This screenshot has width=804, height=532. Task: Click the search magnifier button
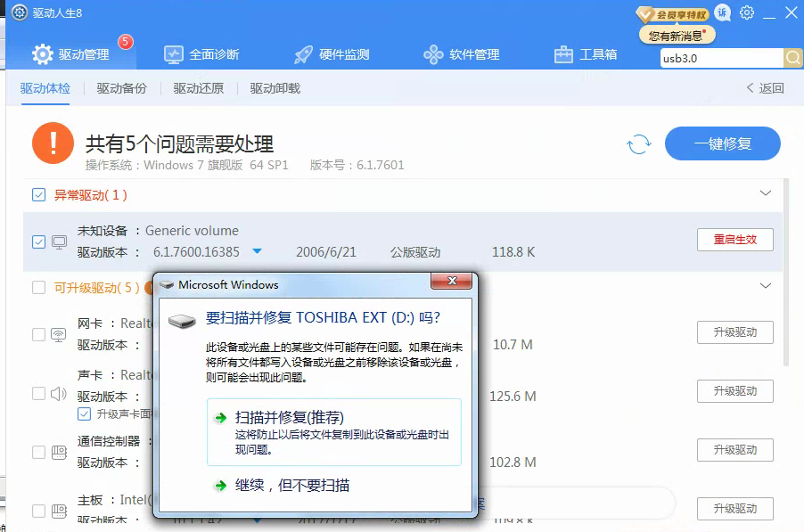pyautogui.click(x=793, y=58)
